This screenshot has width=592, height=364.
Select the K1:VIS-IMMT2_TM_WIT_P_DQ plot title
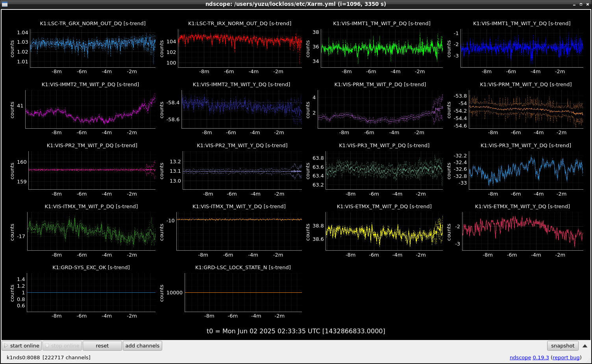point(91,84)
